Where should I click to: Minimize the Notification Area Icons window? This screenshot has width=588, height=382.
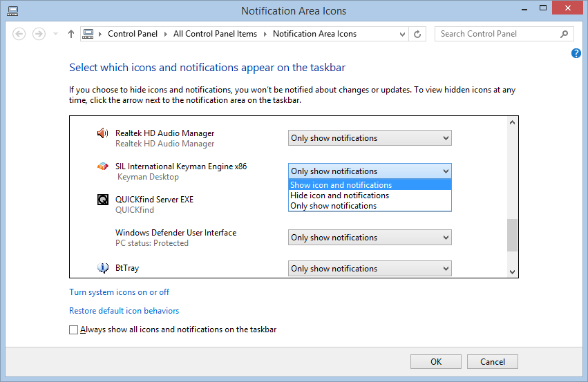click(x=524, y=8)
